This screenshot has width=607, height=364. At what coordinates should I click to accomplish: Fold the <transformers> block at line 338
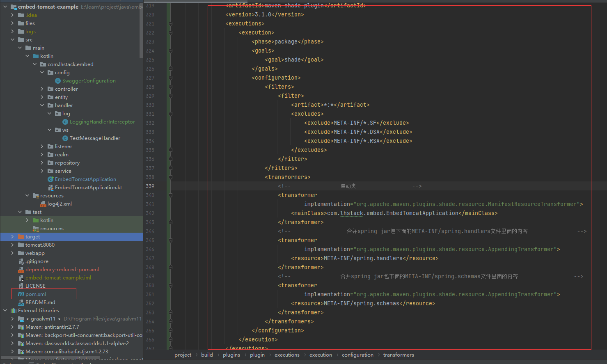pos(170,177)
